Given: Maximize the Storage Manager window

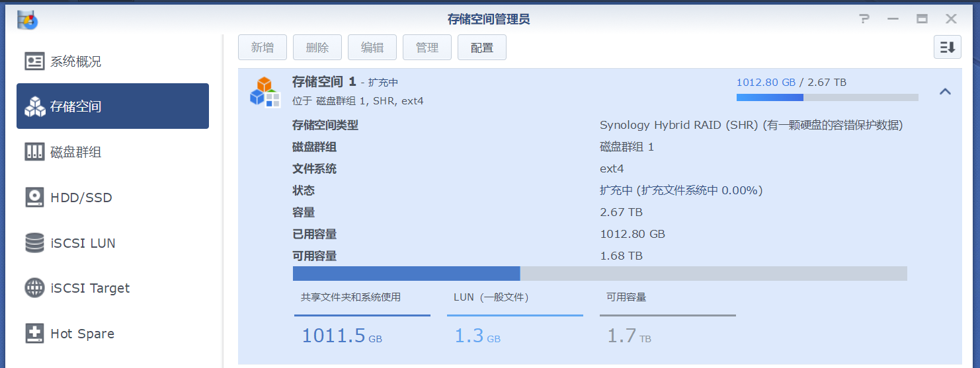Looking at the screenshot, I should point(922,19).
